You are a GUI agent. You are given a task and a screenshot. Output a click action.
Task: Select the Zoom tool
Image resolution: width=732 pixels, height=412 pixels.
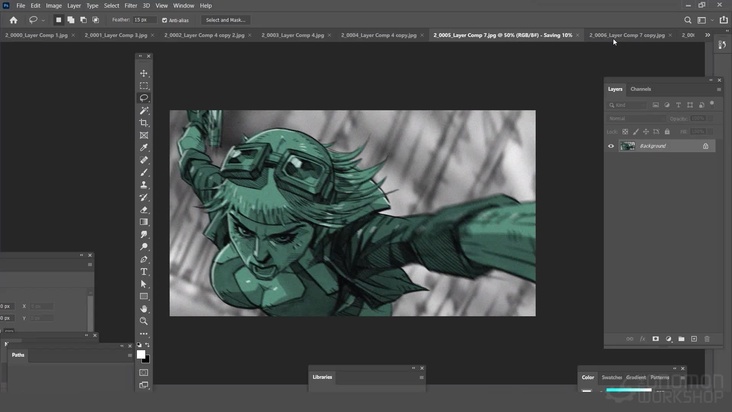[x=144, y=321]
